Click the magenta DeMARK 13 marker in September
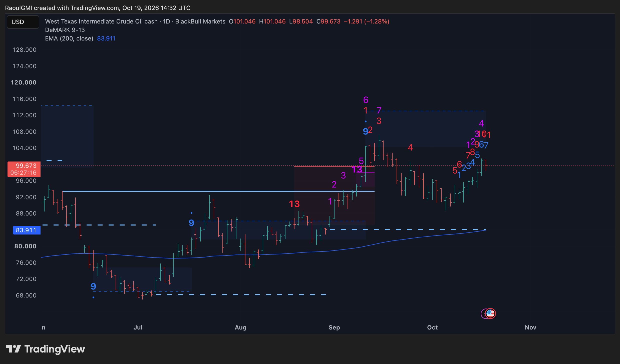 point(357,170)
